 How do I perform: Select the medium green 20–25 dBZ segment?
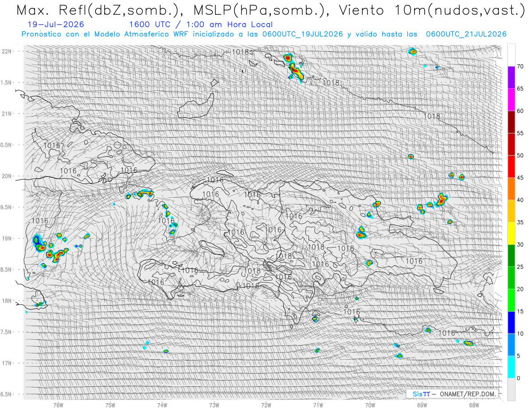coord(511,278)
